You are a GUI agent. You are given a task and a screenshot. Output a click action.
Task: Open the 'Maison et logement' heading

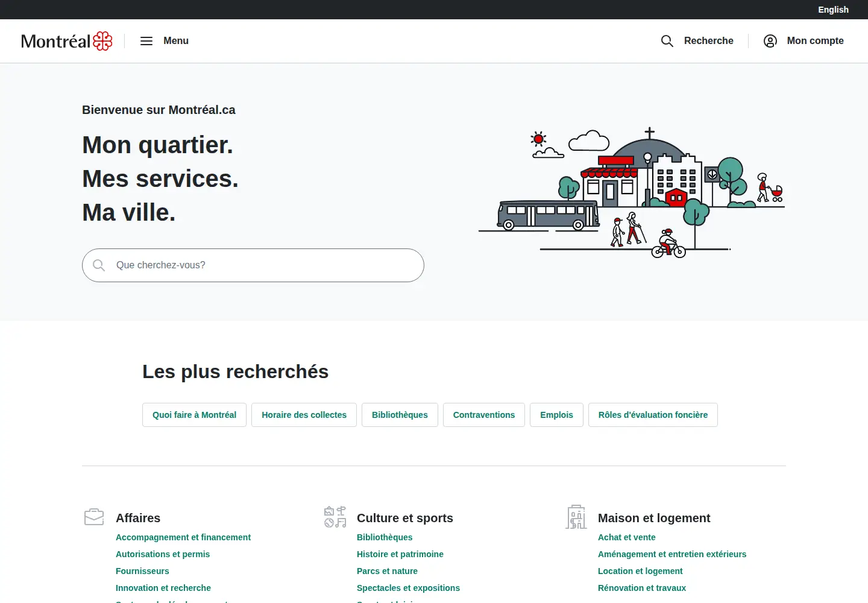click(654, 518)
